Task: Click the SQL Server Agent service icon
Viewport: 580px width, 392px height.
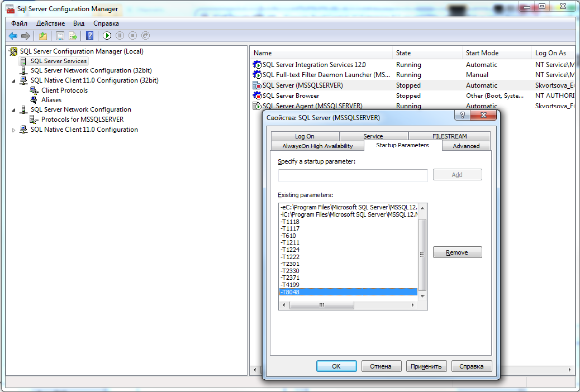Action: pos(256,106)
